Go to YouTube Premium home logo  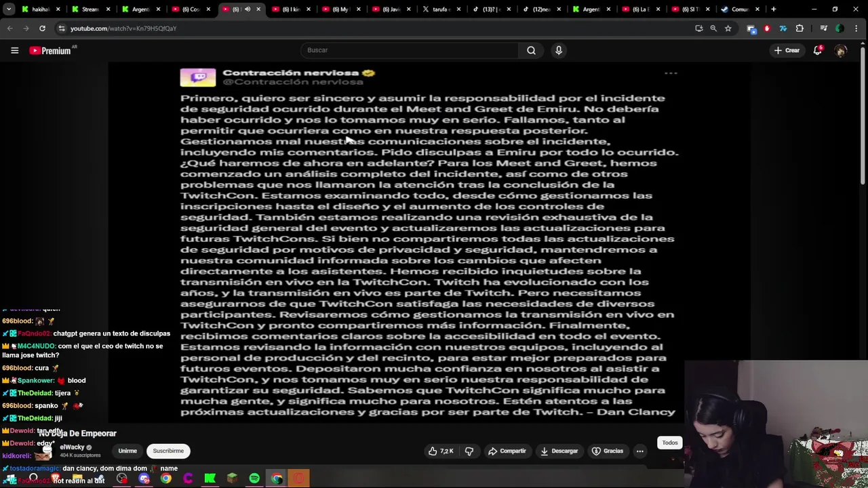tap(50, 50)
